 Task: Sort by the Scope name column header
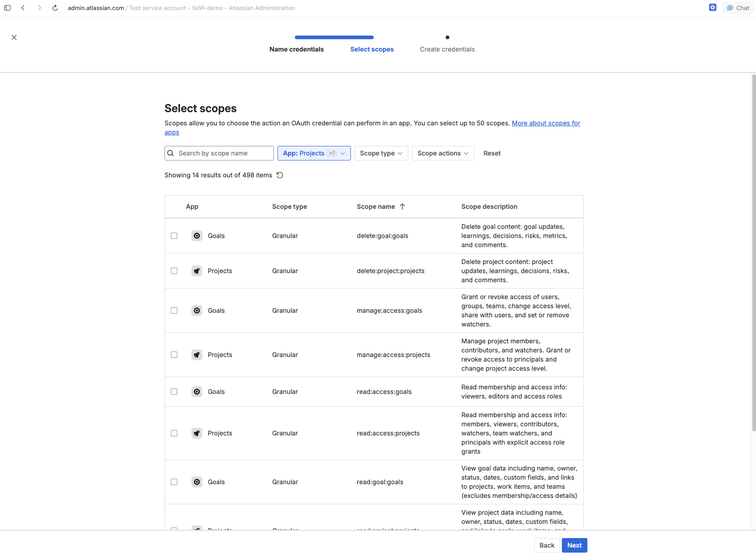pos(376,207)
